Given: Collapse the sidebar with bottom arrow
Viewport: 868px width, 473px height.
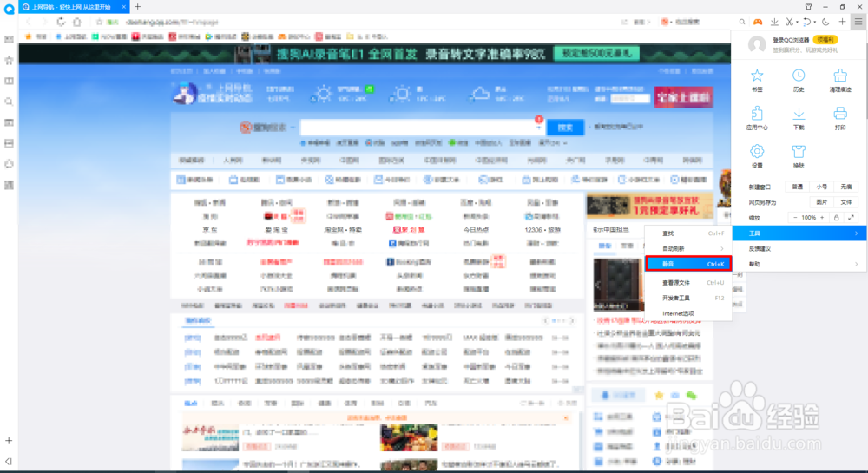Looking at the screenshot, I should pyautogui.click(x=9, y=461).
